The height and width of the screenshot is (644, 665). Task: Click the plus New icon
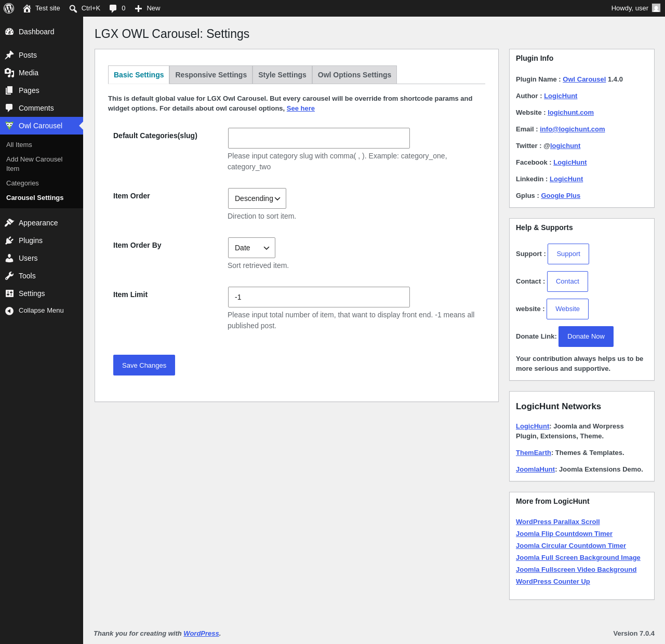(138, 8)
